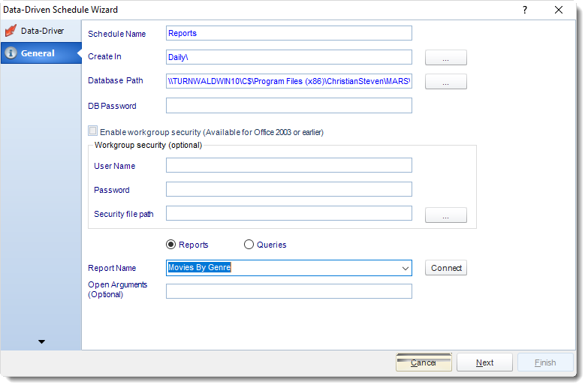Expand the sidebar down arrow
This screenshot has height=388, width=588.
[x=41, y=341]
